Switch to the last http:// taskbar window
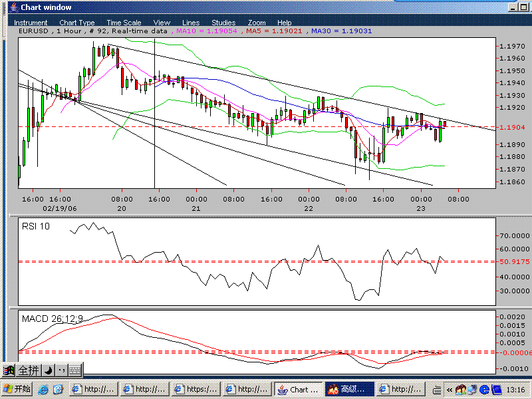532x399 pixels. [401, 389]
